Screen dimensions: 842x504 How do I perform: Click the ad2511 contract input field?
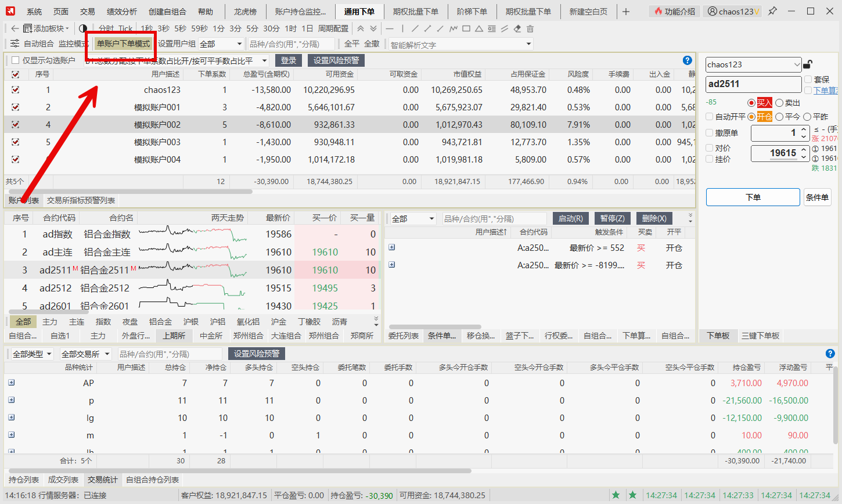753,84
